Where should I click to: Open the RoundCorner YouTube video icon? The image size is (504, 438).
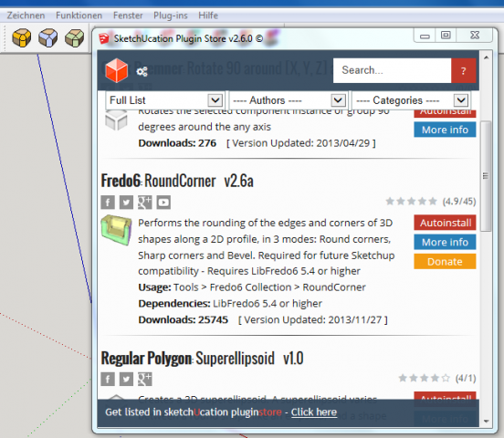click(163, 203)
